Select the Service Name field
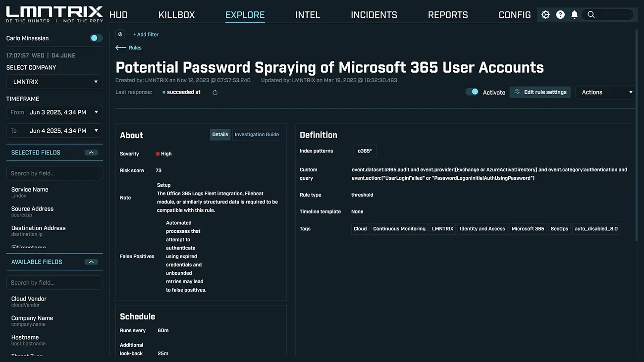The height and width of the screenshot is (362, 644). point(30,190)
